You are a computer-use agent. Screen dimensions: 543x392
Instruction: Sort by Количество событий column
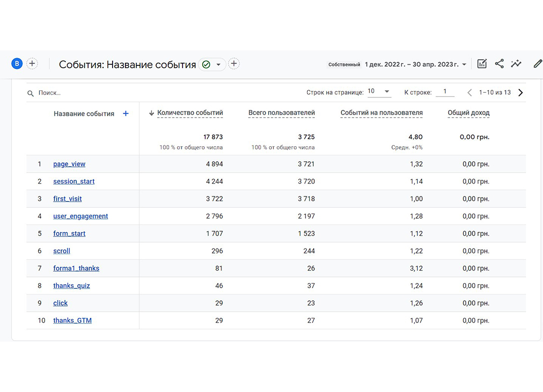[190, 113]
